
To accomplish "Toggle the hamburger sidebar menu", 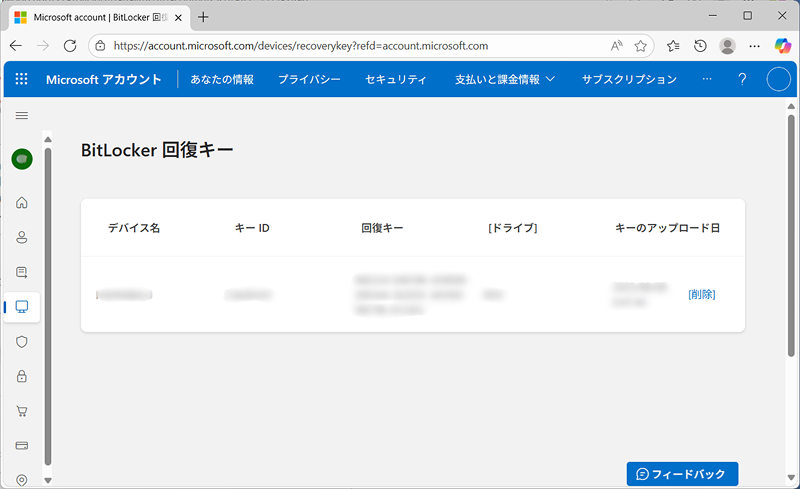I will 22,116.
